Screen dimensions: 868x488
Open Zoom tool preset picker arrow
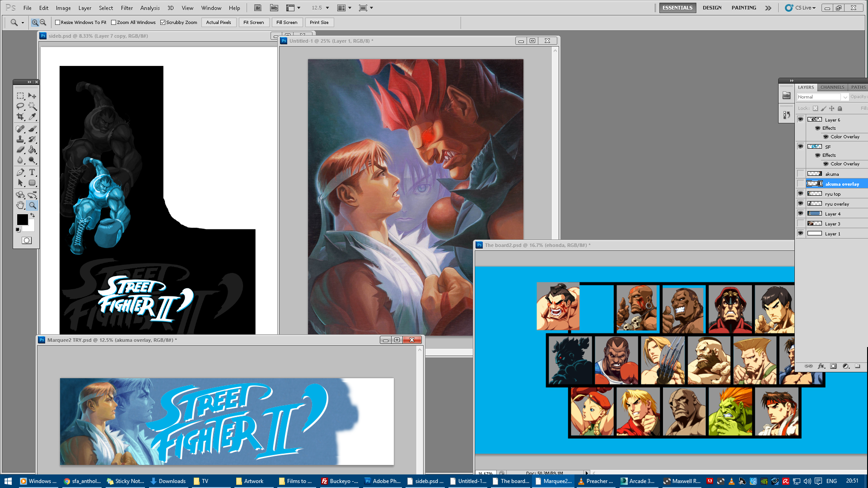(23, 23)
